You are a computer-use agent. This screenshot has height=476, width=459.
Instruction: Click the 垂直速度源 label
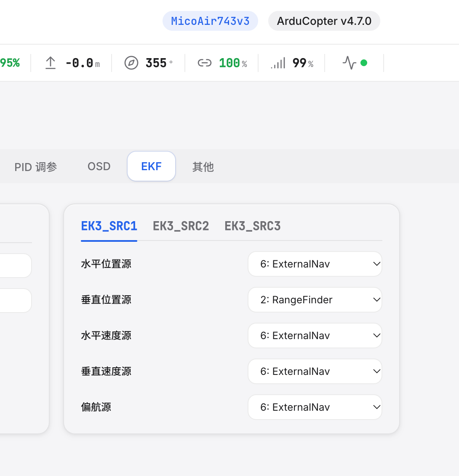(x=106, y=371)
